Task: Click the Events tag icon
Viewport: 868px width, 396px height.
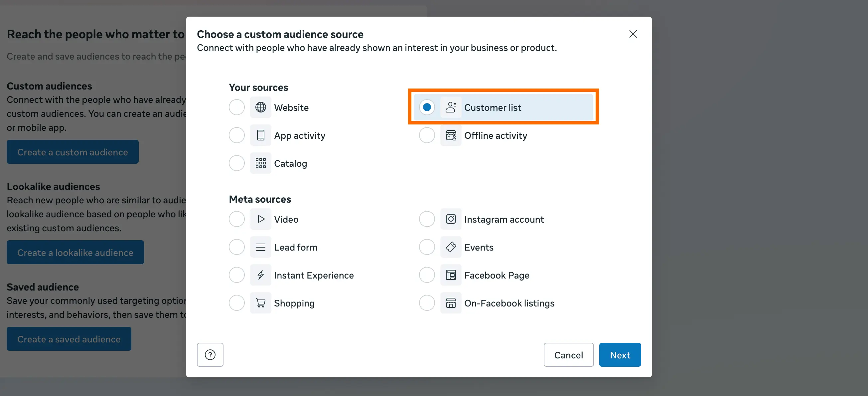Action: pos(451,247)
